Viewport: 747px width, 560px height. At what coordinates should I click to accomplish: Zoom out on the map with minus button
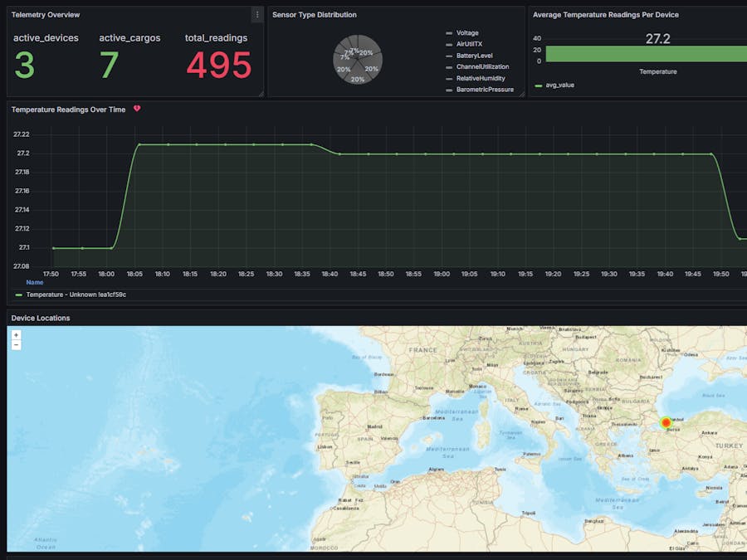[16, 344]
